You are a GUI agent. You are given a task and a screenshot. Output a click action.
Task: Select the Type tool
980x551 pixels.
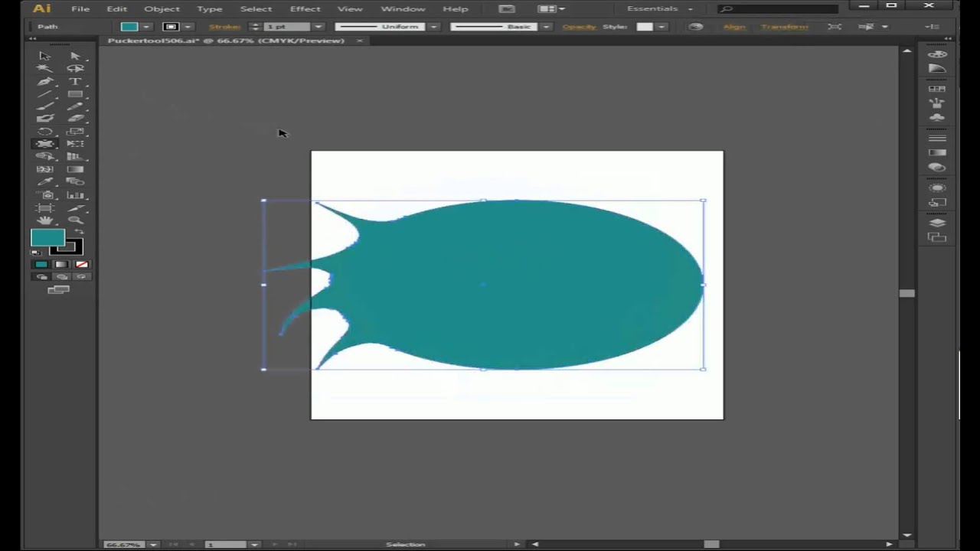point(75,81)
